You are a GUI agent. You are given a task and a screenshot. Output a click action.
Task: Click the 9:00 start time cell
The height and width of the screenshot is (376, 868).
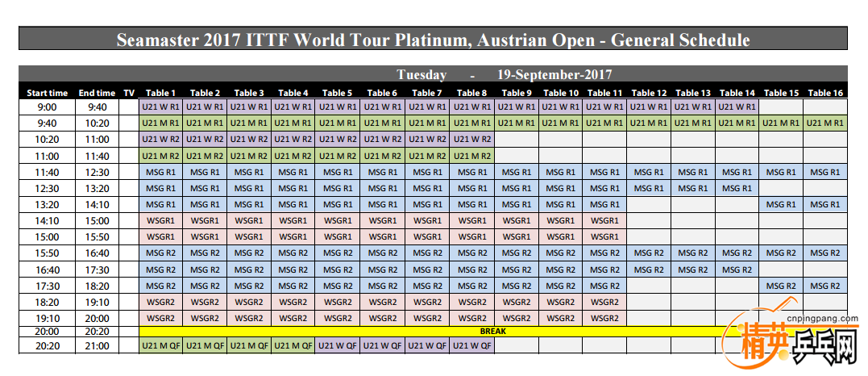tap(47, 107)
